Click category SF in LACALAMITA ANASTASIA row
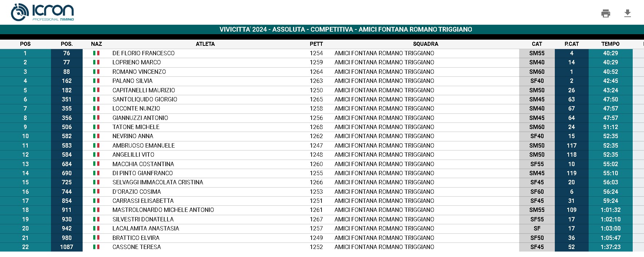Image resolution: width=644 pixels, height=257 pixels. [x=537, y=228]
